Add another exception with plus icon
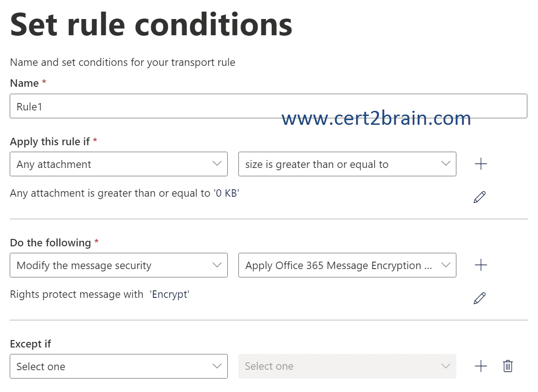 [480, 366]
